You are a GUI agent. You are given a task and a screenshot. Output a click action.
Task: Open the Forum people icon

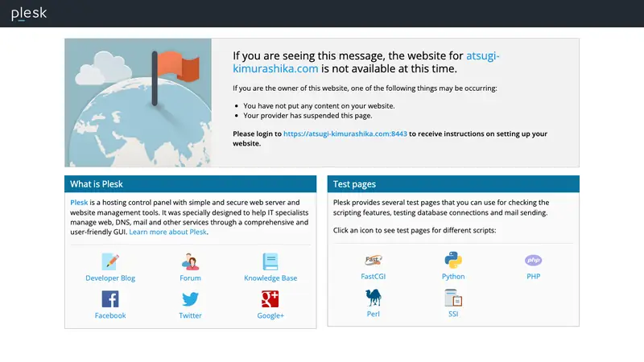pos(190,261)
